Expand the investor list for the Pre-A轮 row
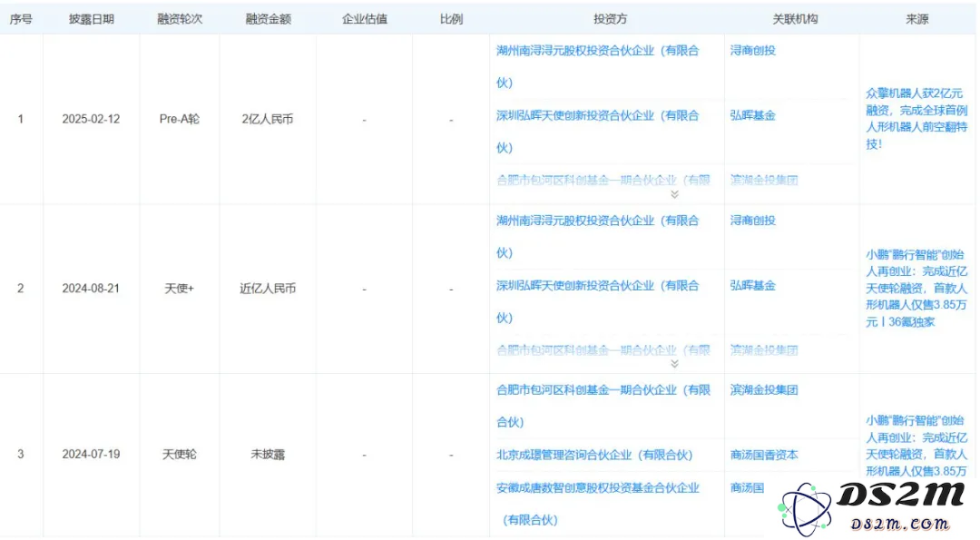 coord(674,194)
